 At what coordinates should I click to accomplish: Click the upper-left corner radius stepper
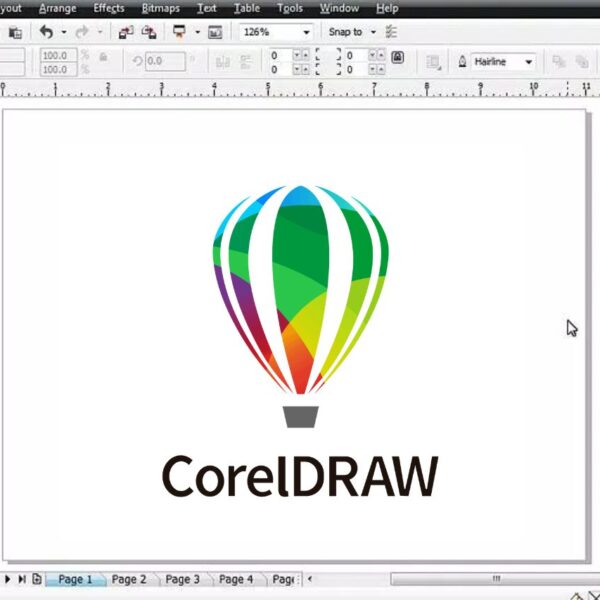(x=301, y=55)
